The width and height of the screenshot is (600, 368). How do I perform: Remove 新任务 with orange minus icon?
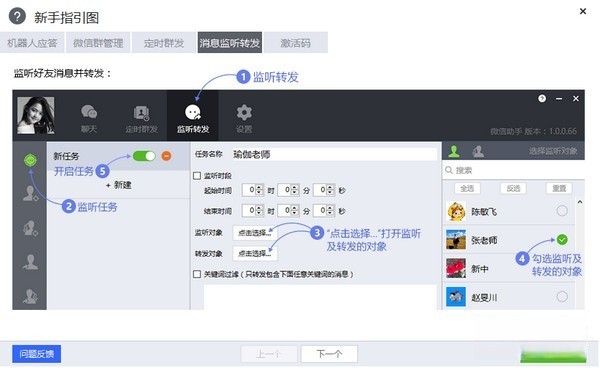(x=166, y=156)
